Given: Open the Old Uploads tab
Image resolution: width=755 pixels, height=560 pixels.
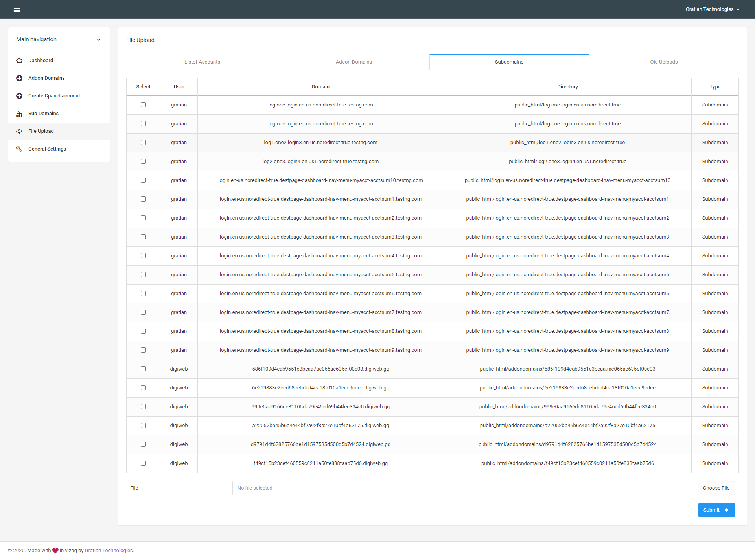Looking at the screenshot, I should [663, 62].
